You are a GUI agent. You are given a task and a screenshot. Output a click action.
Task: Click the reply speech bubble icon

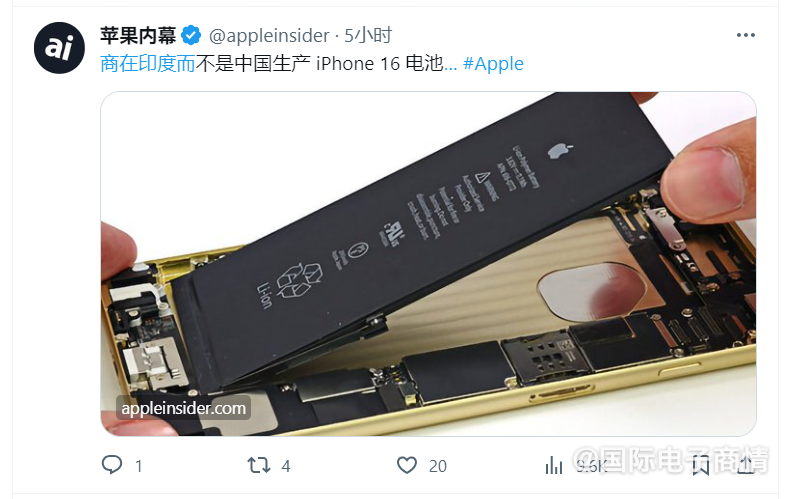point(112,465)
